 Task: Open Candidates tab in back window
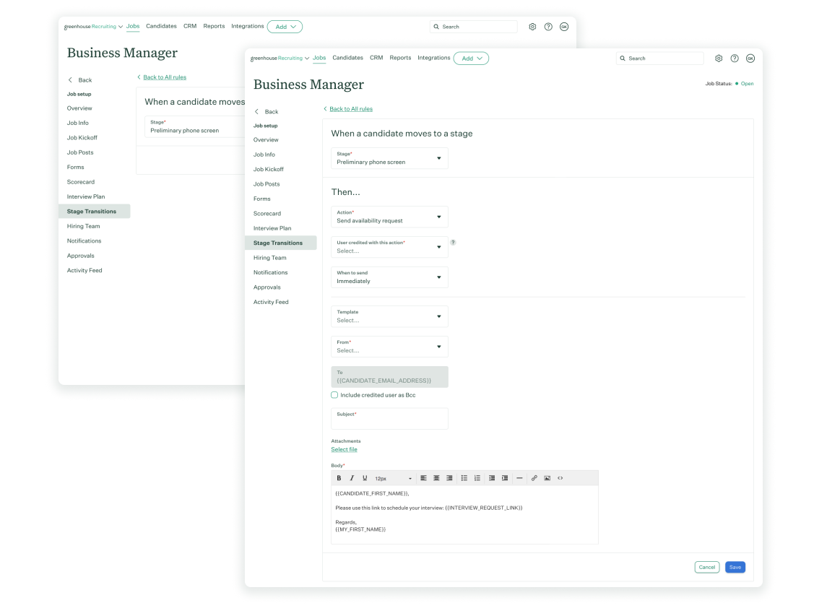(161, 26)
